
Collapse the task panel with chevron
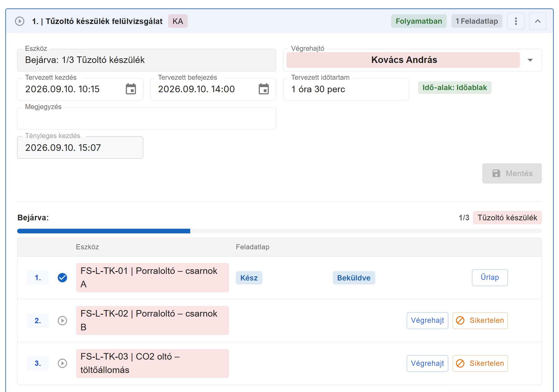(x=537, y=21)
